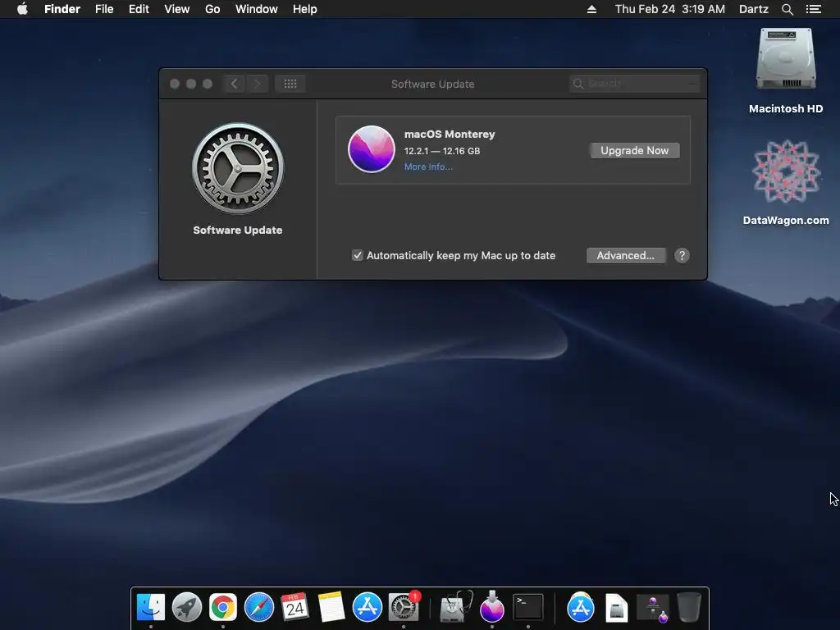The height and width of the screenshot is (630, 840).
Task: Open Trash from the Dock
Action: click(689, 607)
